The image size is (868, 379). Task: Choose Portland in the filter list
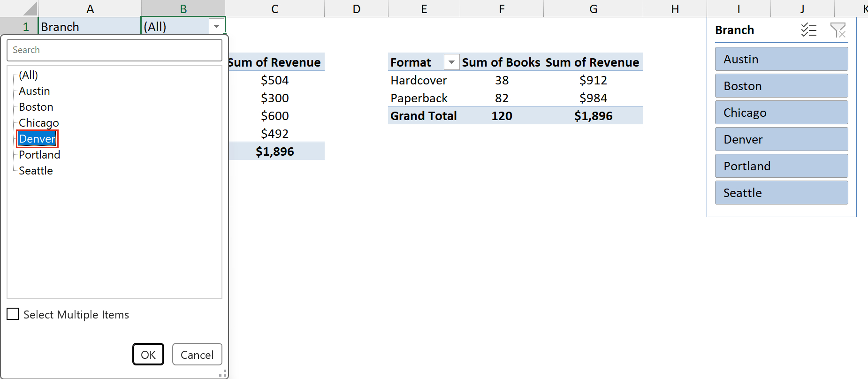[x=39, y=155]
